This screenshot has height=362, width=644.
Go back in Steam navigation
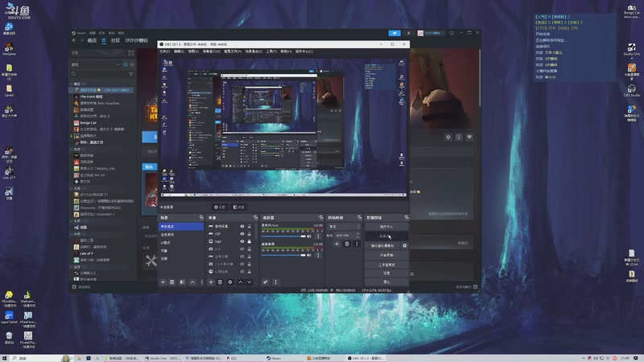tap(74, 40)
